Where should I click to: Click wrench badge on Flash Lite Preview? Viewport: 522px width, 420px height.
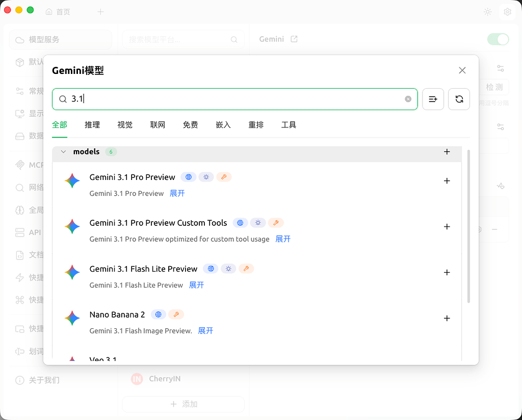tap(246, 269)
